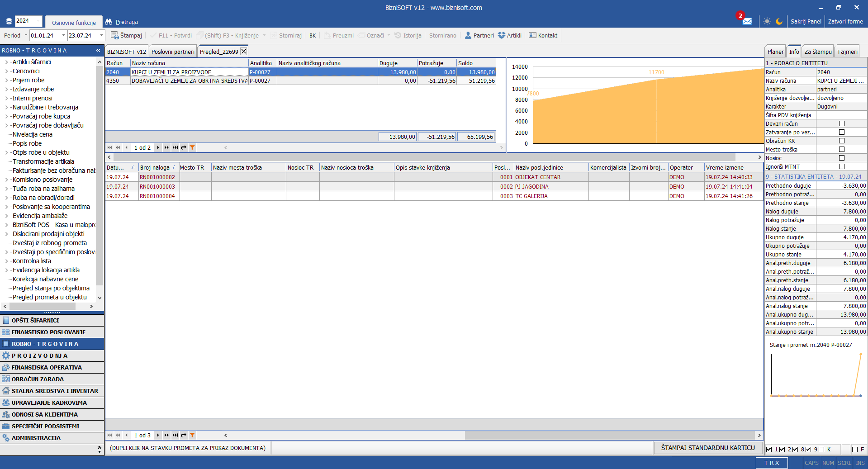
Task: Click the filter funnel icon in upper grid navigator
Action: [192, 147]
